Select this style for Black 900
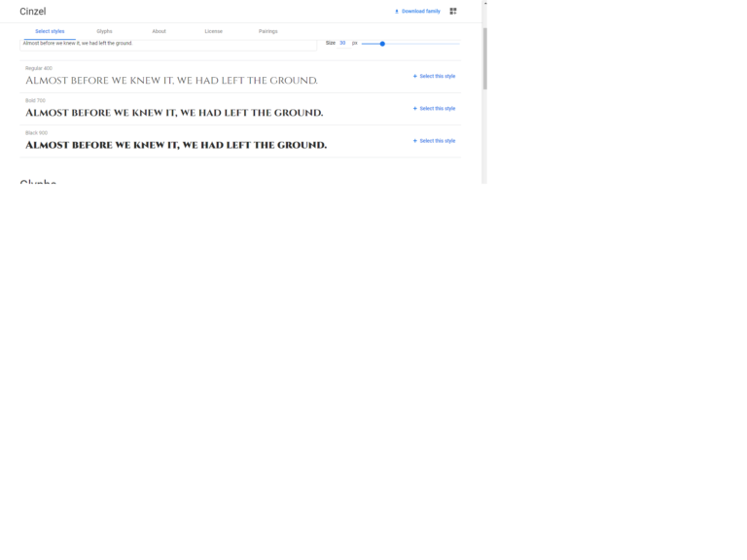The image size is (747, 560). pos(434,141)
